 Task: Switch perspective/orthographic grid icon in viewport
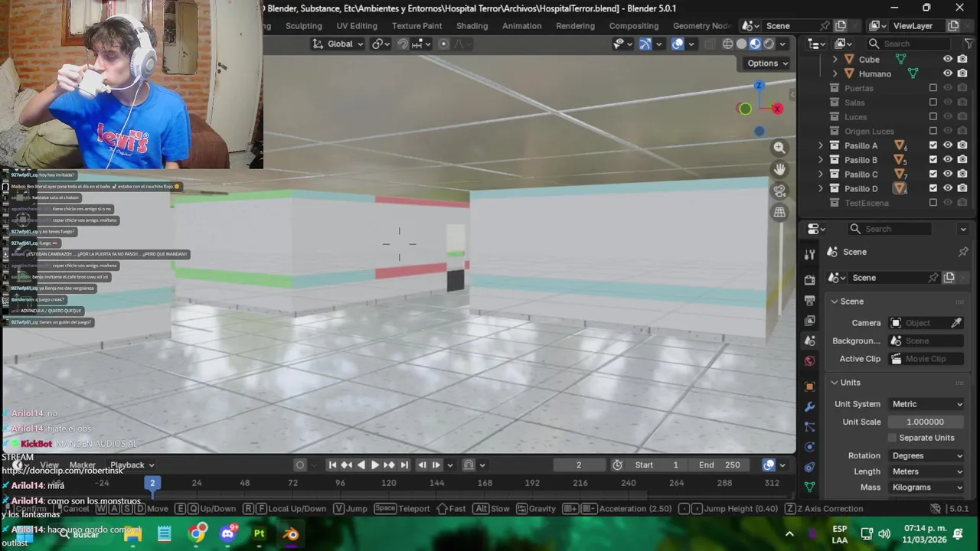pos(779,212)
